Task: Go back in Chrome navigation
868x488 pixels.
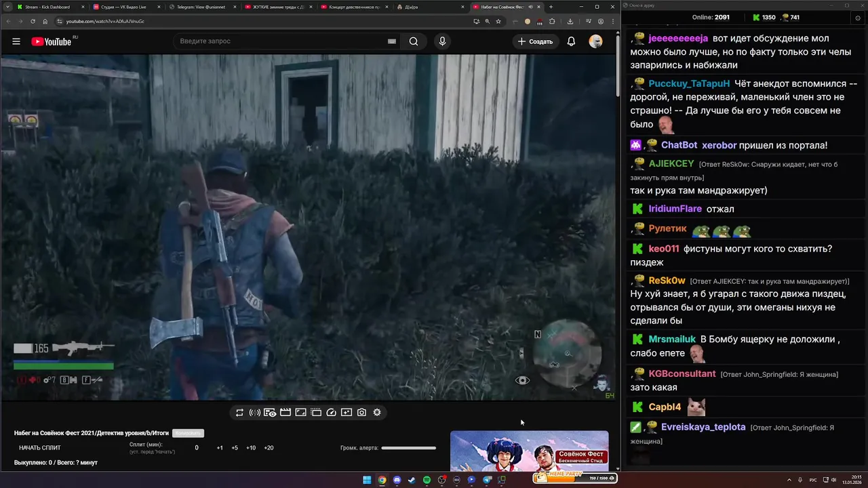Action: (x=8, y=21)
